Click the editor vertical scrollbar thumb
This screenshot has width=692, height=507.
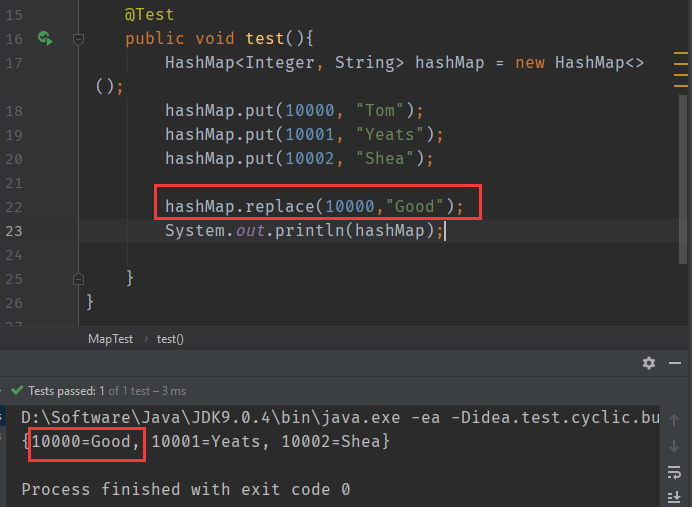(x=683, y=179)
